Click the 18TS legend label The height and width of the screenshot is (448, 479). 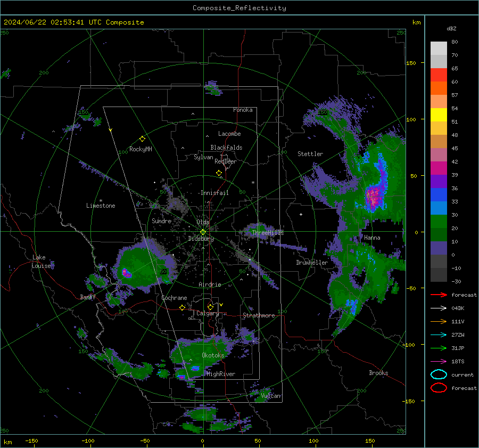point(458,362)
